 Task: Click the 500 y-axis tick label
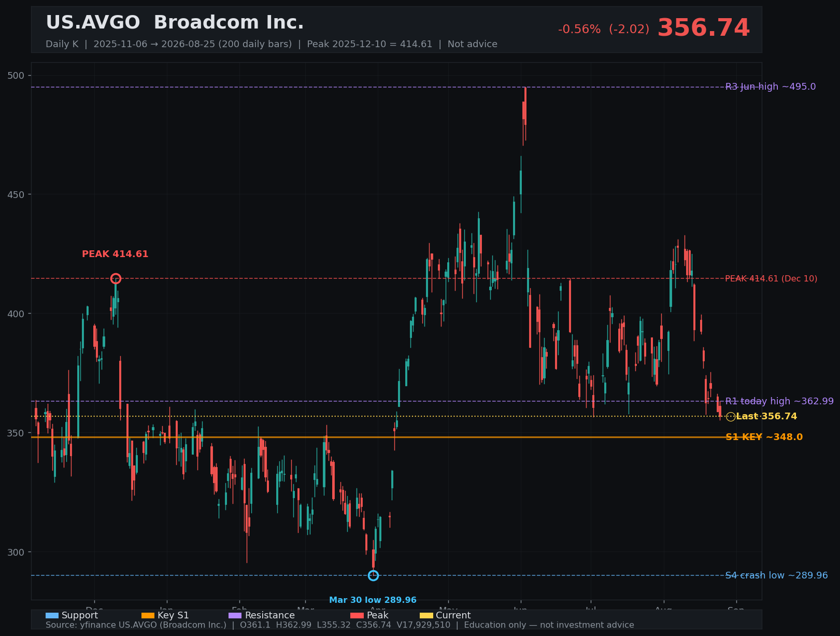point(17,76)
